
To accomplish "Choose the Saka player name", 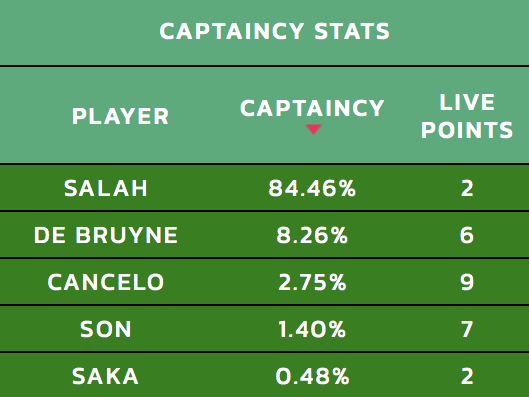I will tap(105, 376).
